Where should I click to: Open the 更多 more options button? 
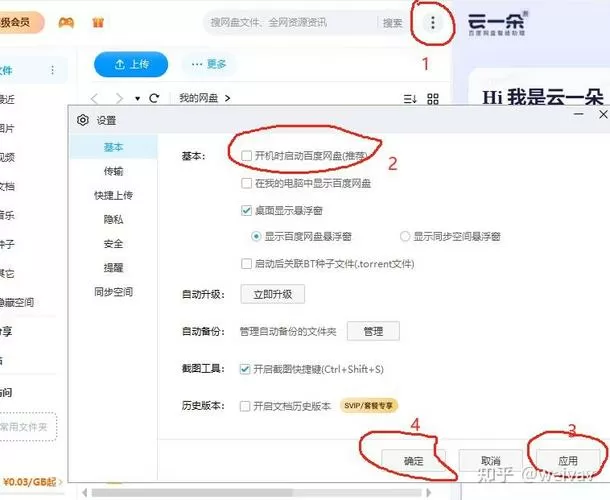[209, 64]
